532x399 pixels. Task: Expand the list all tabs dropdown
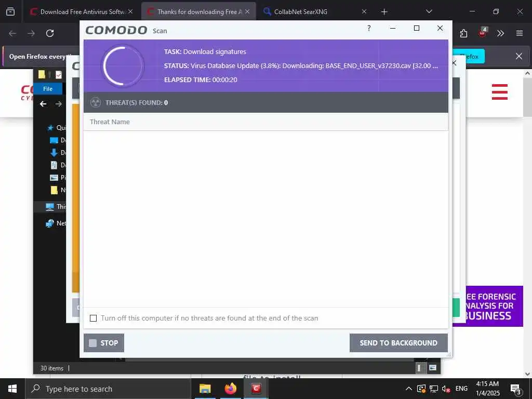[429, 11]
